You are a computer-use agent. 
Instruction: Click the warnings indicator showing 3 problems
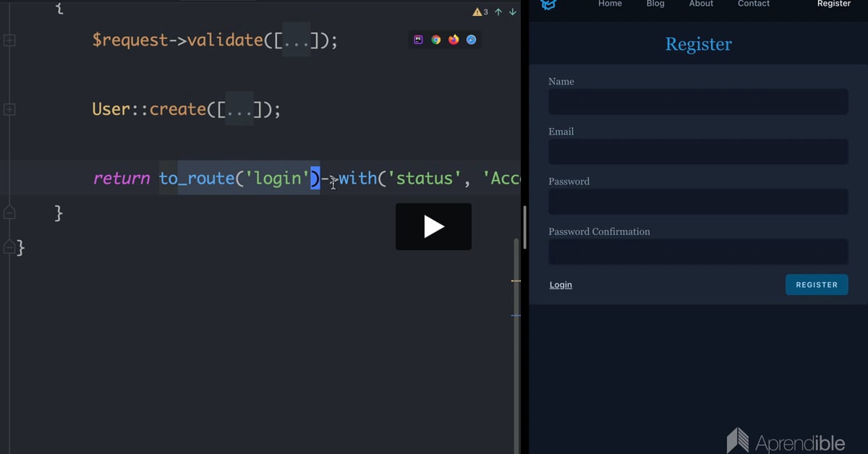(480, 12)
